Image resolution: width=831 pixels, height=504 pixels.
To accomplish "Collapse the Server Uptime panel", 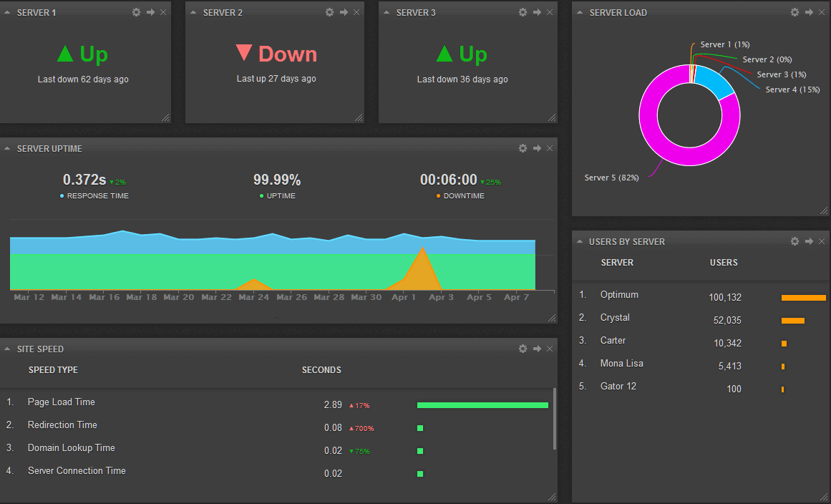I will pos(7,148).
